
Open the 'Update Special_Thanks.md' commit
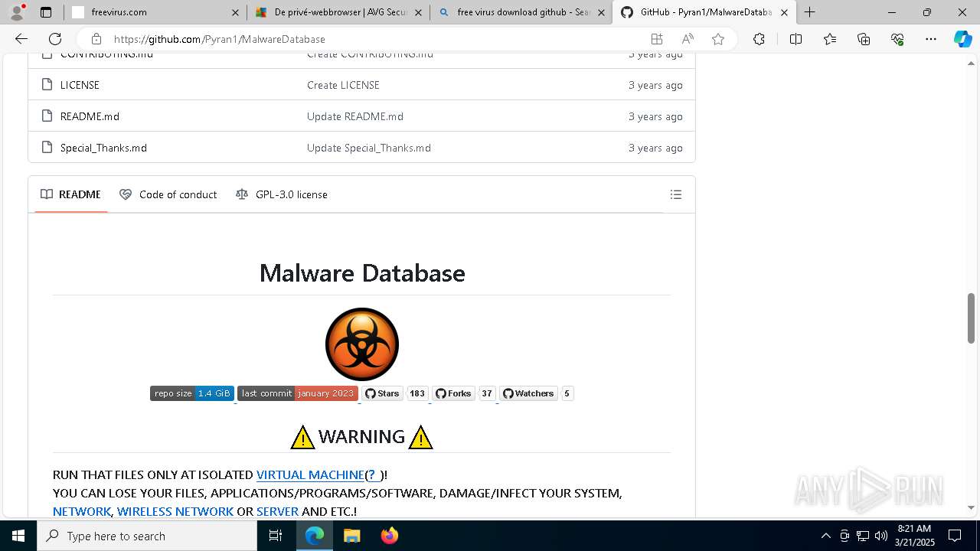pos(369,148)
